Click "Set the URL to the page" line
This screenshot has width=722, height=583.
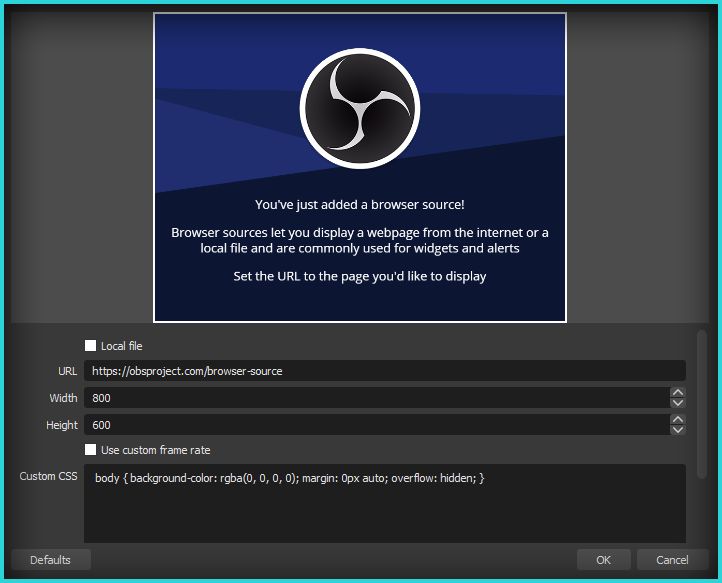tap(360, 276)
